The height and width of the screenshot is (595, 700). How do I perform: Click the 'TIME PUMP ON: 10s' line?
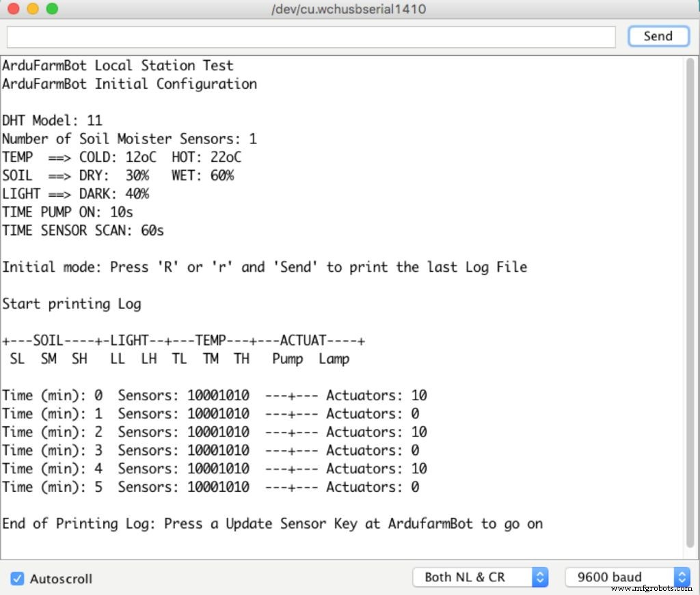pyautogui.click(x=68, y=212)
